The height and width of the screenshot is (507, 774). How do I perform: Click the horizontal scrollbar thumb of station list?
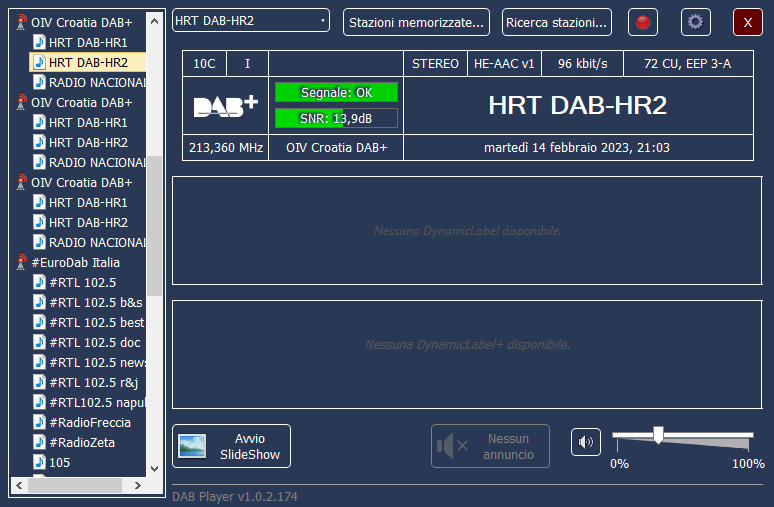click(x=75, y=485)
